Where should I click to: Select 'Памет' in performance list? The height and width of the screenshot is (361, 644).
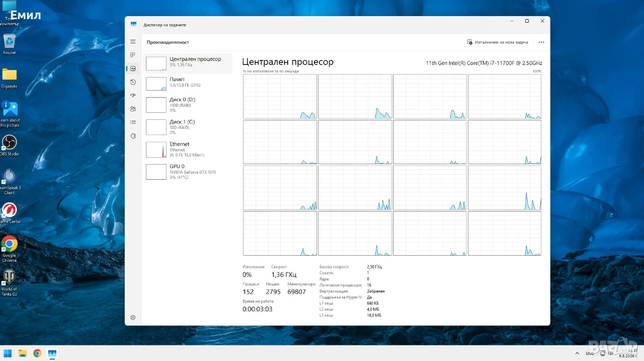(x=188, y=83)
